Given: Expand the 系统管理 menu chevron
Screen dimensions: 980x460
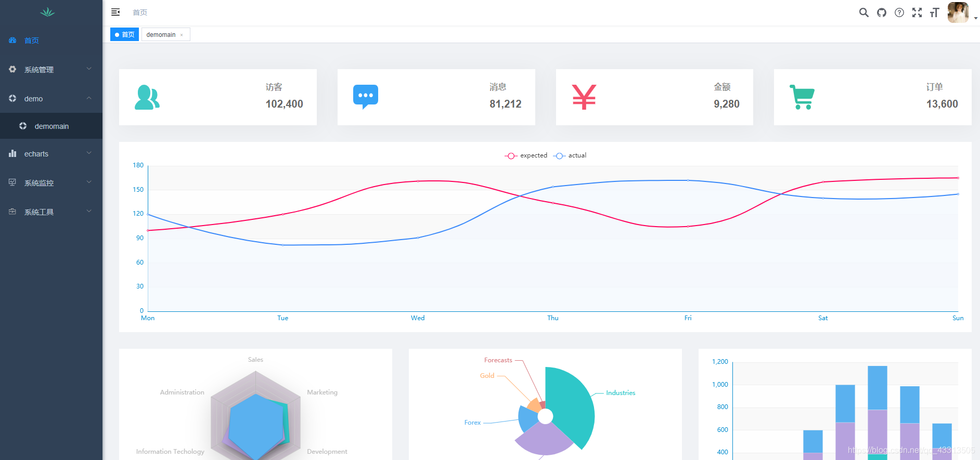Looking at the screenshot, I should 89,69.
